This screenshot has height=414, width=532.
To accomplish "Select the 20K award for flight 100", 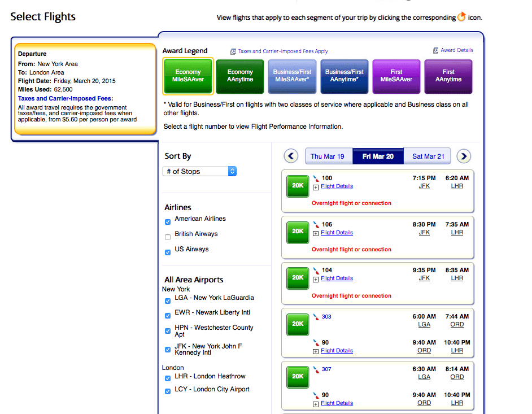I will tap(298, 186).
